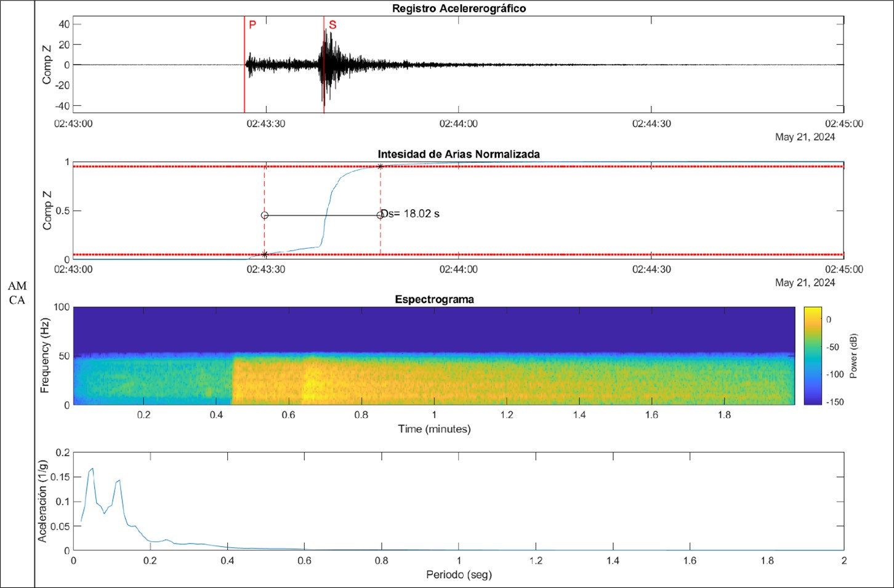894x588 pixels.
Task: Click the right circle marker of duration line
Action: (380, 215)
